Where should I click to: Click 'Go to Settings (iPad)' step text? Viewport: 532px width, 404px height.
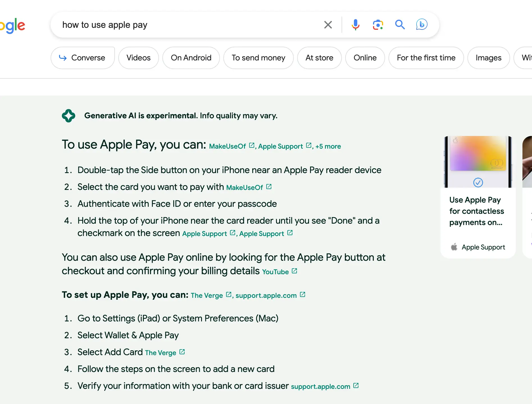pos(178,319)
